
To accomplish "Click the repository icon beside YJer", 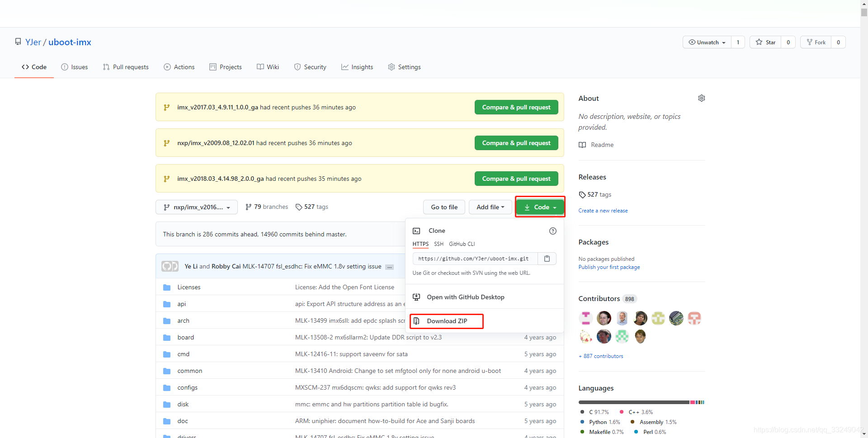I will tap(18, 42).
